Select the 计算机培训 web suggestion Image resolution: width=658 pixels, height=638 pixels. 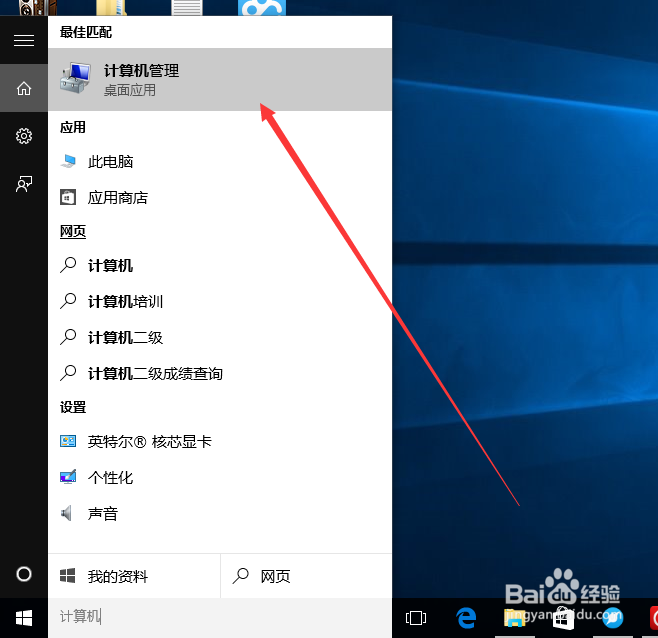pyautogui.click(x=220, y=301)
